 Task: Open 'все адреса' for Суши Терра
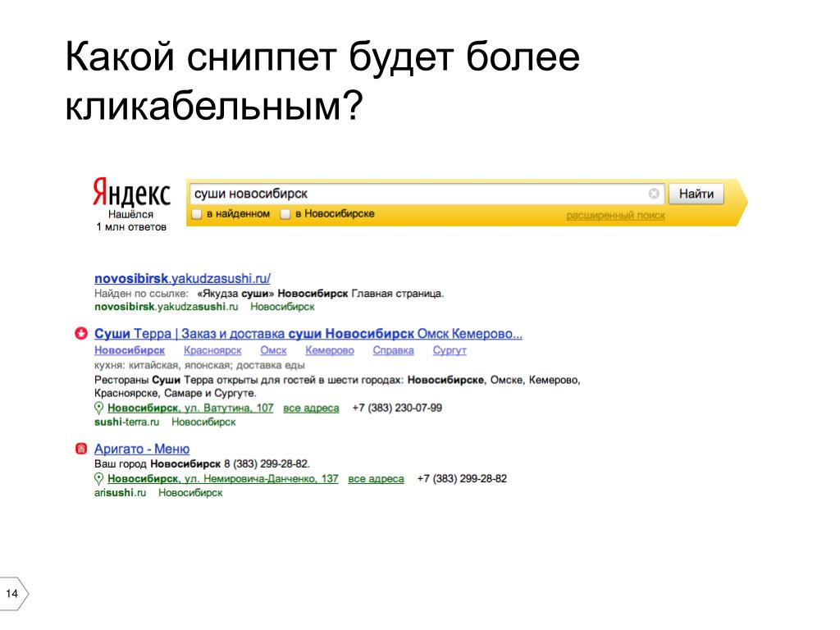[x=311, y=409]
